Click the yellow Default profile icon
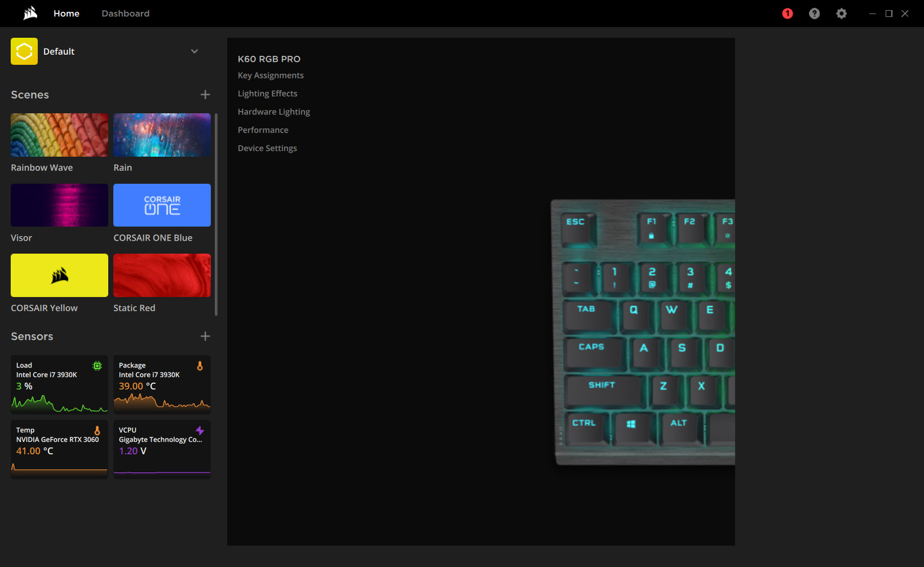The width and height of the screenshot is (924, 567). 24,51
